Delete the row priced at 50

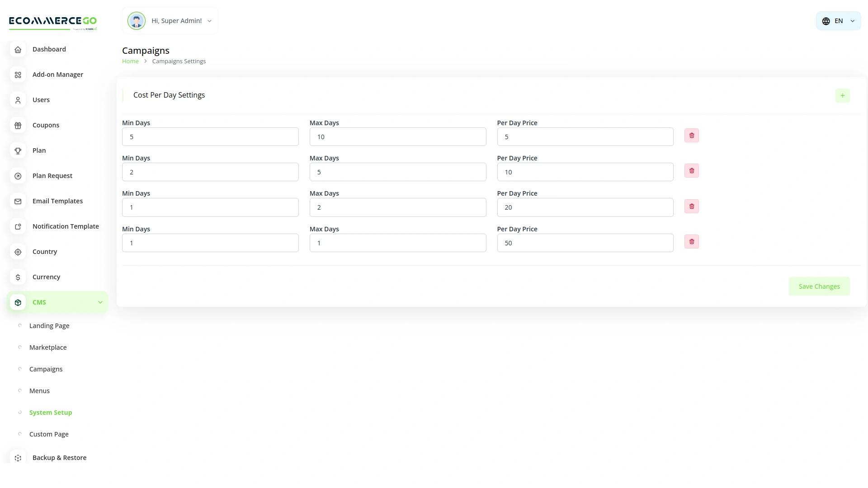pyautogui.click(x=691, y=242)
